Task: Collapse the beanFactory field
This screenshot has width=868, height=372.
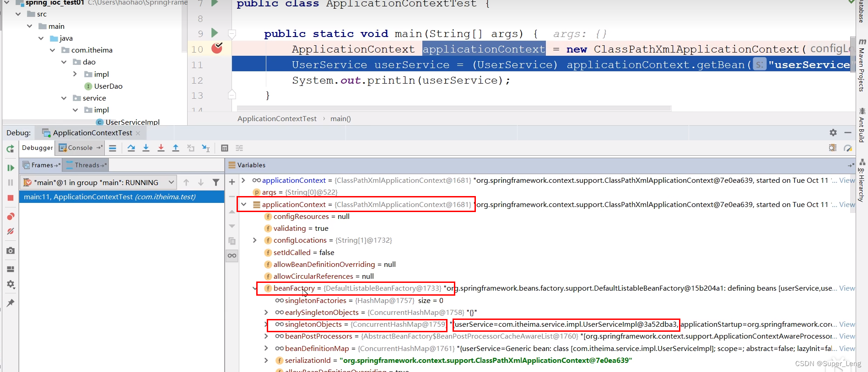Action: 255,288
